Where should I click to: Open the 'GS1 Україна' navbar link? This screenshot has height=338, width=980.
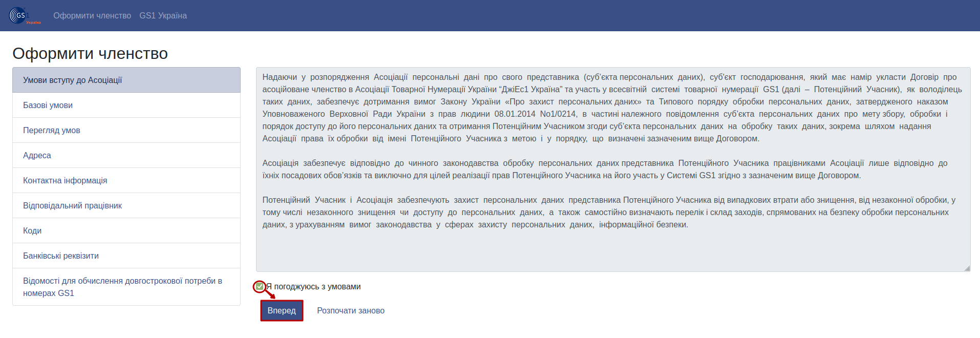coord(163,16)
